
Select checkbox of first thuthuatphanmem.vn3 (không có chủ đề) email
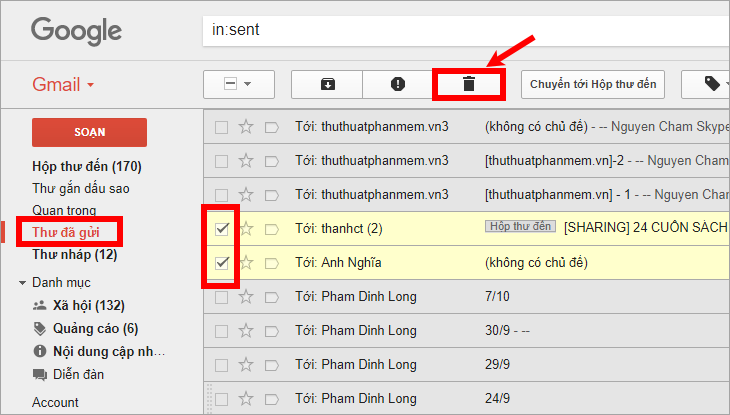click(221, 127)
